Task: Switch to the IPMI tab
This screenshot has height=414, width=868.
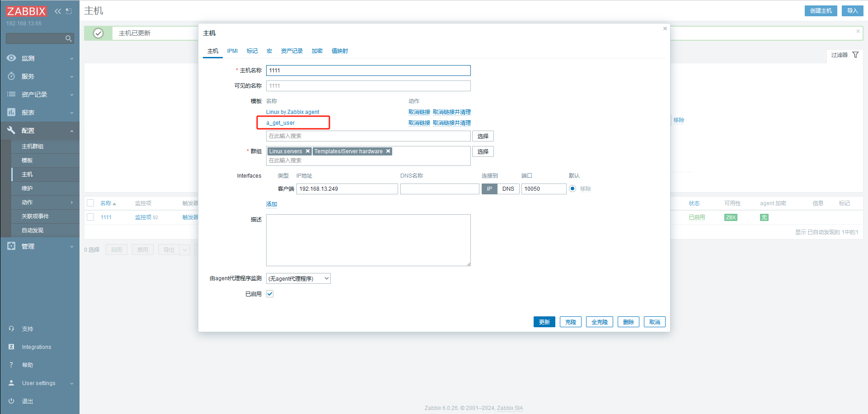Action: point(232,51)
